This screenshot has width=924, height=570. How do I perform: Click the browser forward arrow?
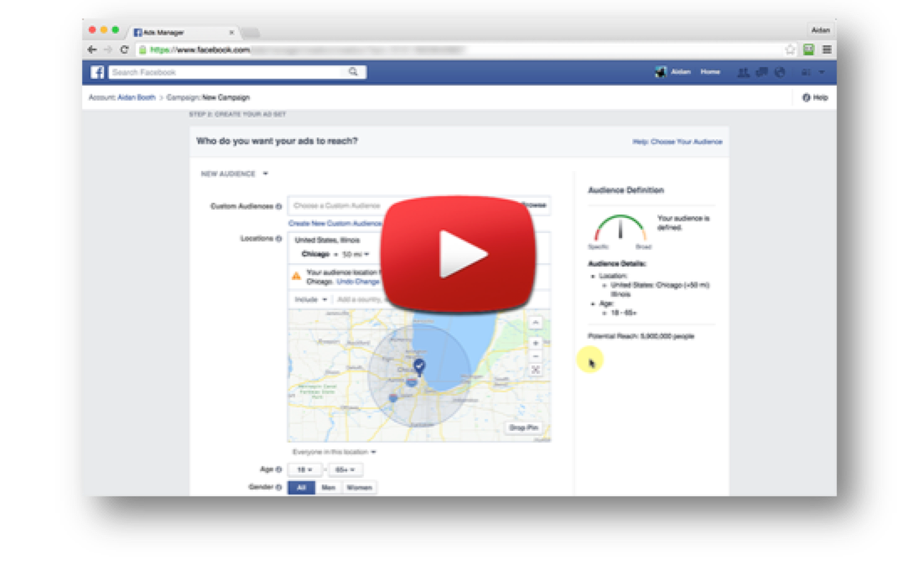click(x=108, y=49)
